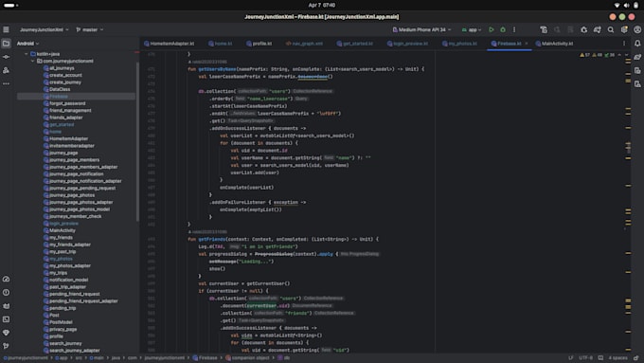Image resolution: width=644 pixels, height=363 pixels.
Task: Toggle the Project tool window folder icon
Action: tap(6, 44)
